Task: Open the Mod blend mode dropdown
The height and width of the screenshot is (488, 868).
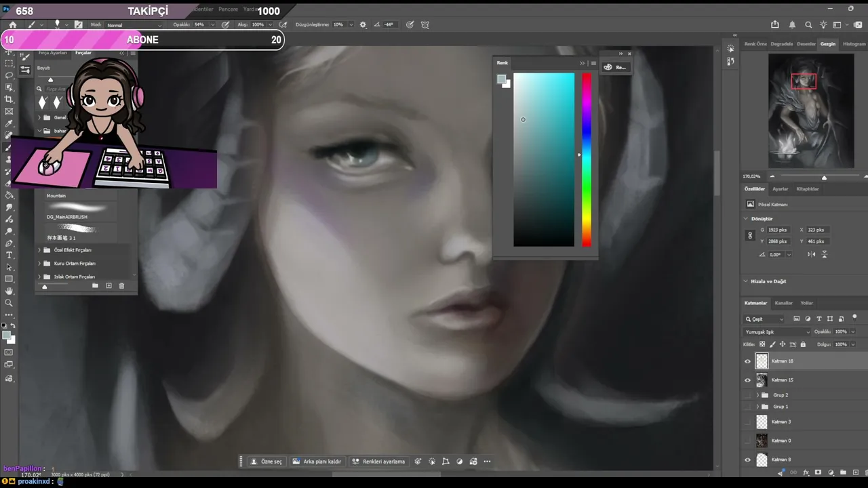Action: (x=134, y=25)
